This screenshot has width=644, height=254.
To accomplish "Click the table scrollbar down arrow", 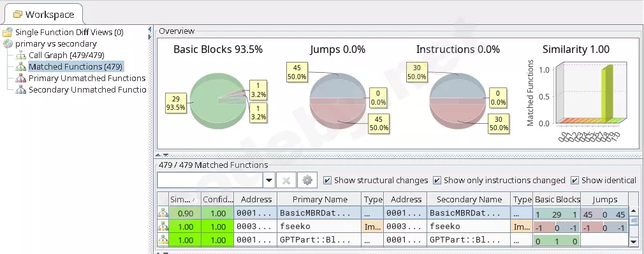I will click(634, 242).
